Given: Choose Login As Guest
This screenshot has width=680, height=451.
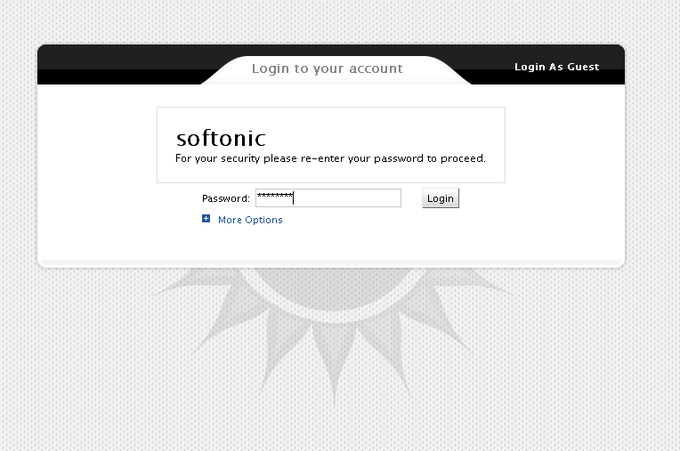Looking at the screenshot, I should pyautogui.click(x=557, y=67).
